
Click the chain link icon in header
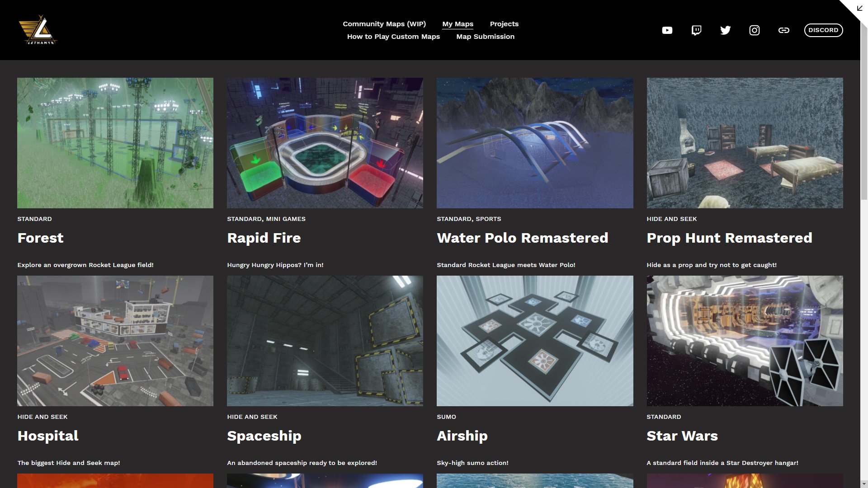coord(784,30)
